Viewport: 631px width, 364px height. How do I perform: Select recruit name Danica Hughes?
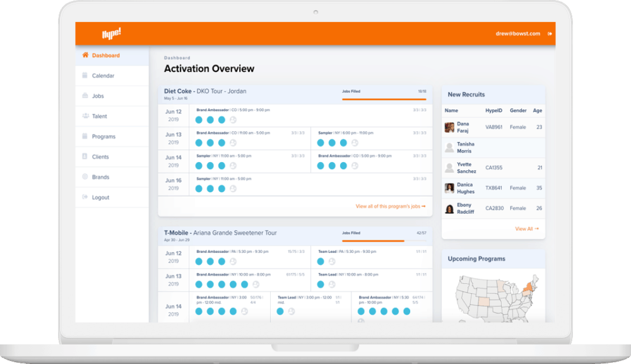coord(466,188)
